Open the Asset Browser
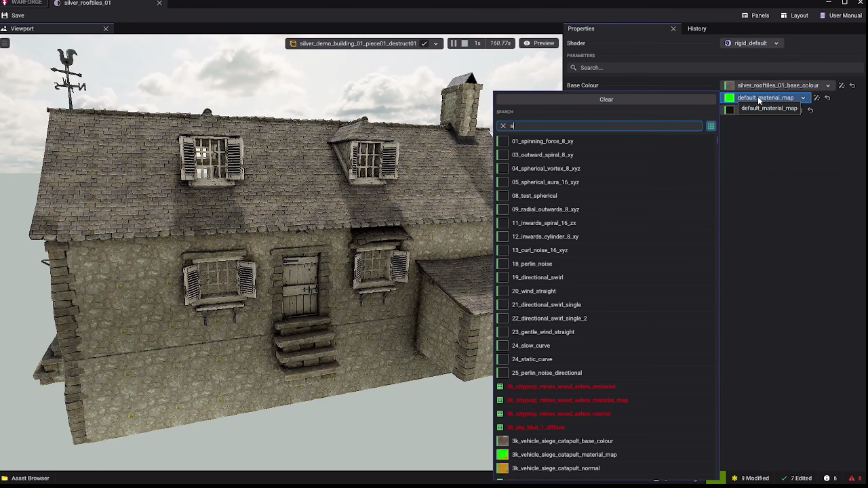 (26, 479)
